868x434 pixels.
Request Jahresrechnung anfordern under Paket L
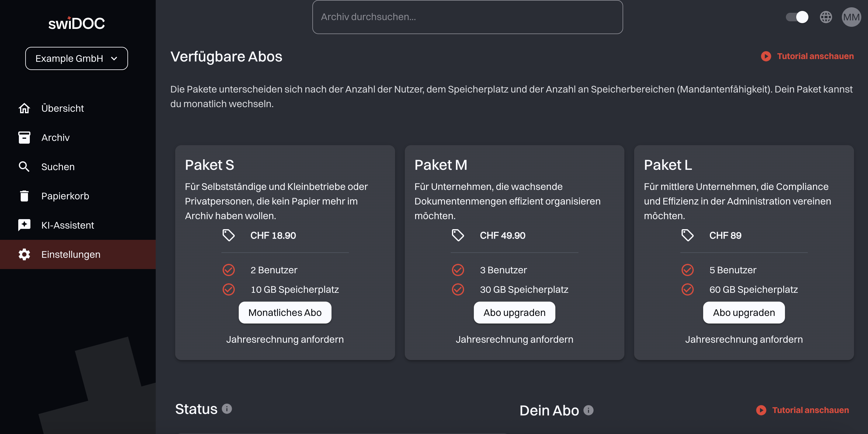pyautogui.click(x=744, y=339)
